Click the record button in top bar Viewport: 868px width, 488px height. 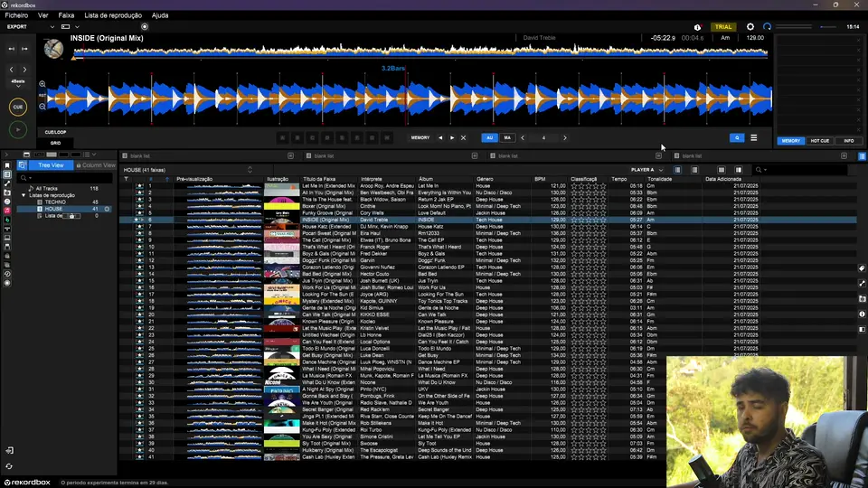pos(145,26)
